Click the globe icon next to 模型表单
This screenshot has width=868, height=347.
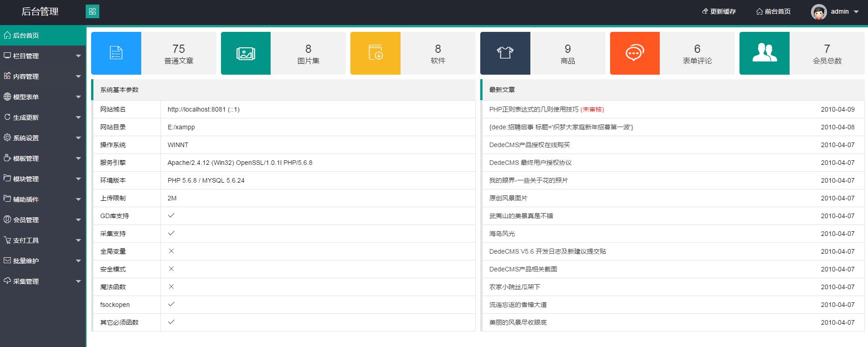coord(7,97)
